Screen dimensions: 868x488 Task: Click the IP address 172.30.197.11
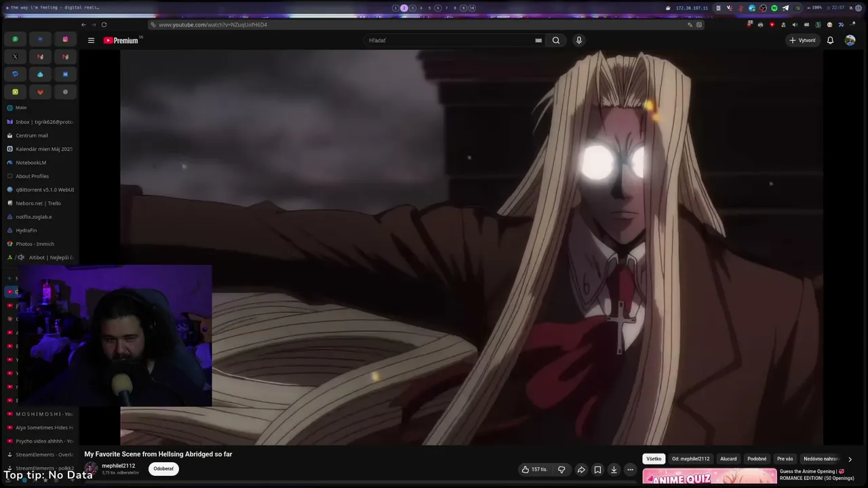692,8
